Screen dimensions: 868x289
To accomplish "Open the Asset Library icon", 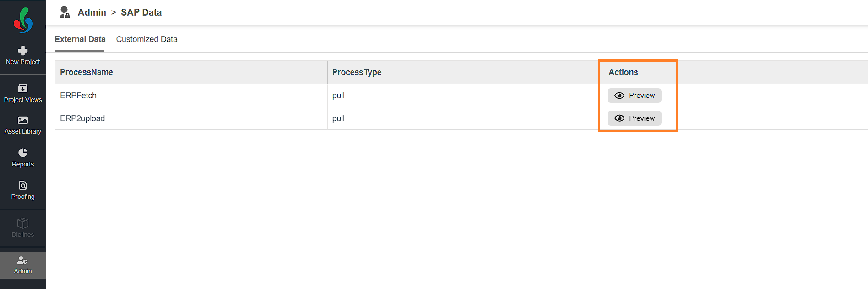I will (23, 120).
